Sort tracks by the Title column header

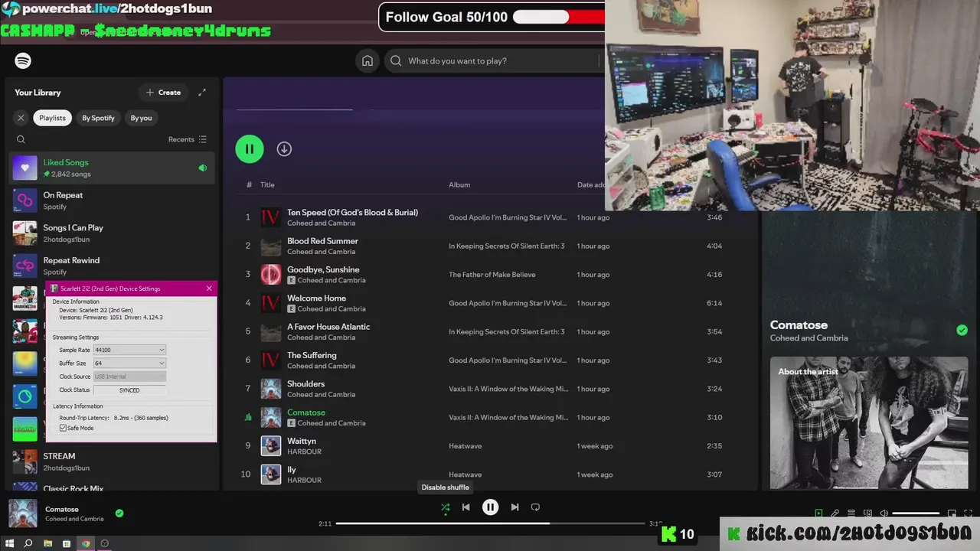[x=267, y=184]
